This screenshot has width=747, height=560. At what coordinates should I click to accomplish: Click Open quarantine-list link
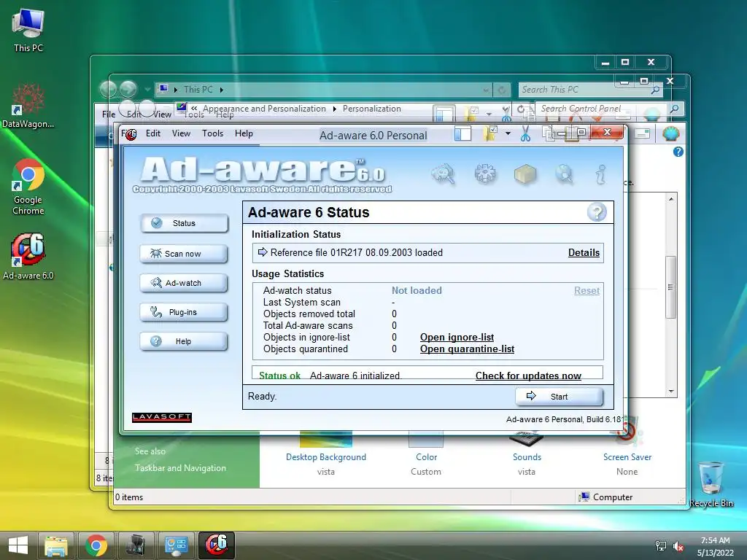pos(467,349)
